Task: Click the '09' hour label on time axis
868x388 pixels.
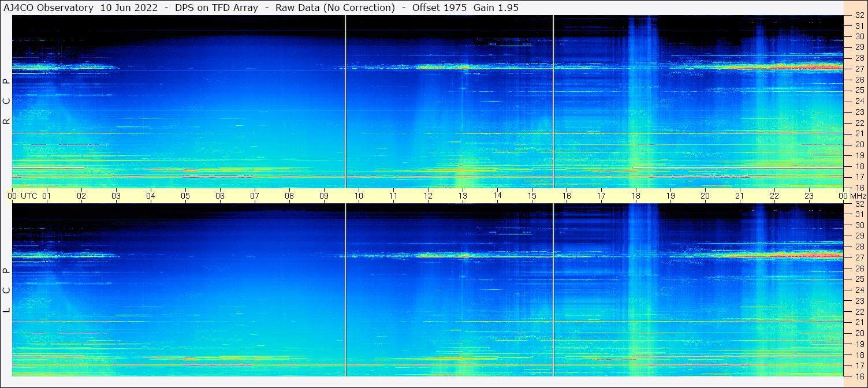Action: click(324, 196)
